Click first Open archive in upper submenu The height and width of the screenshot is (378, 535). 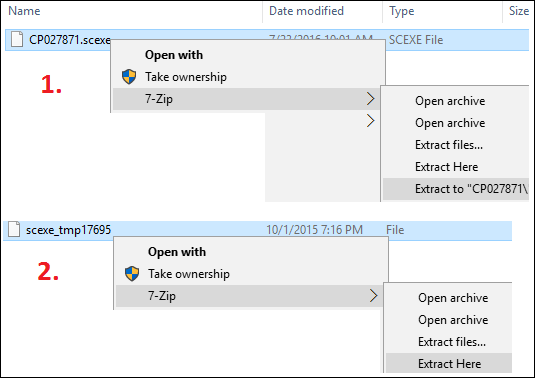[450, 101]
